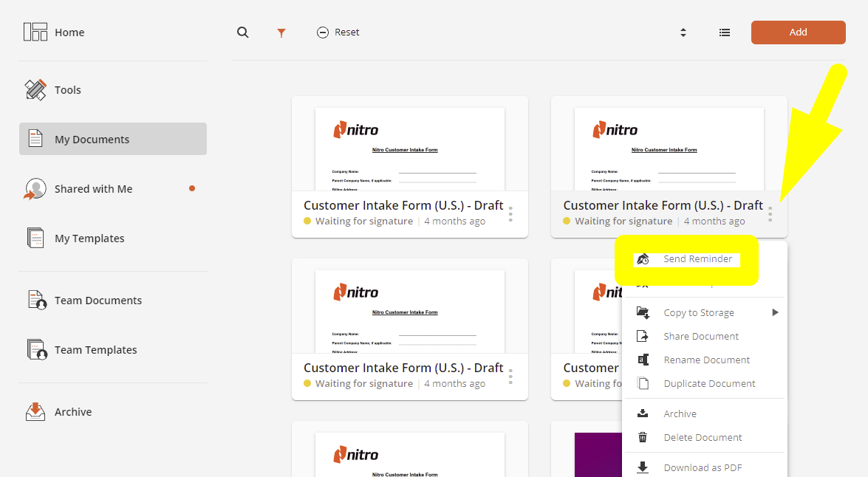Expand Copy to Storage submenu arrow
Viewport: 868px width, 477px height.
775,312
